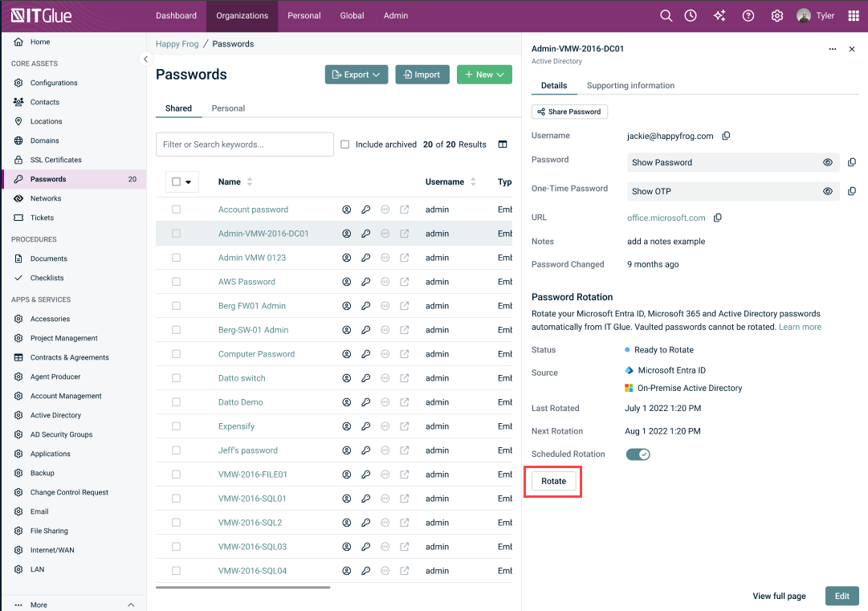
Task: Open the three-dot menu for Admin-VMW-2016-DC01
Action: 832,49
